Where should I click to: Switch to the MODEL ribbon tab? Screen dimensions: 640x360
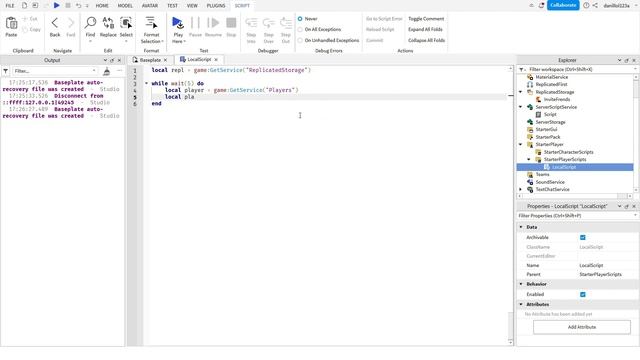(125, 6)
